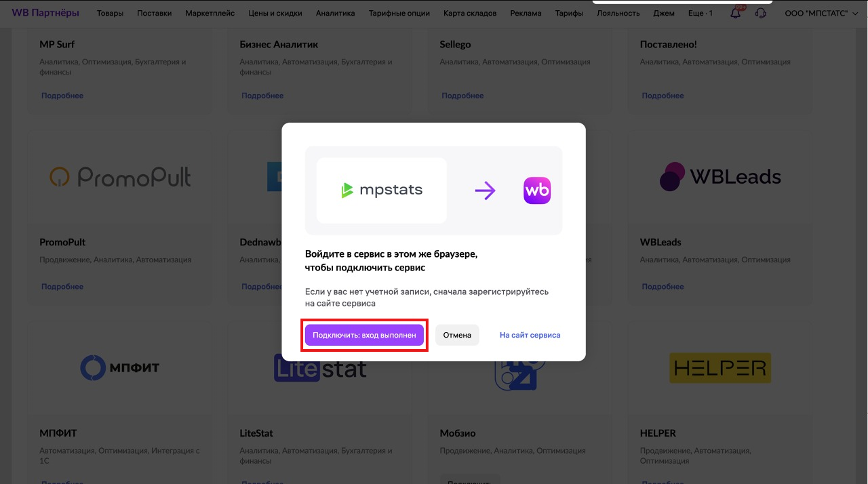Open Подробнее for Поставлено!
Viewport: 868px width, 484px height.
[x=663, y=96]
